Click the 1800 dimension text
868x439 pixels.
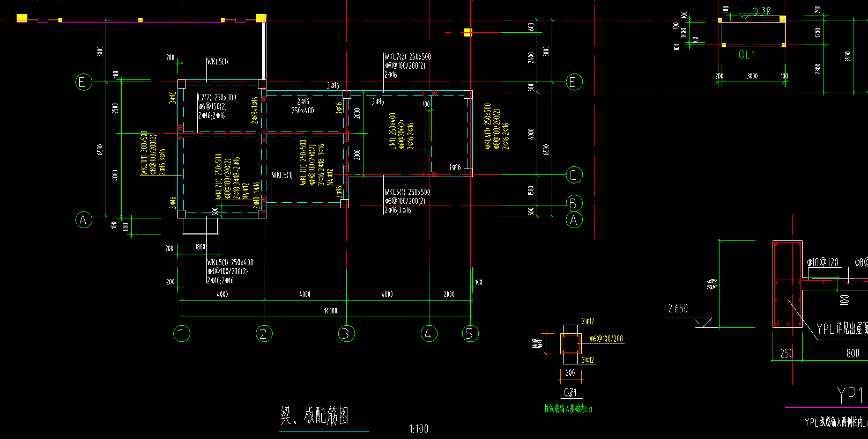[200, 247]
